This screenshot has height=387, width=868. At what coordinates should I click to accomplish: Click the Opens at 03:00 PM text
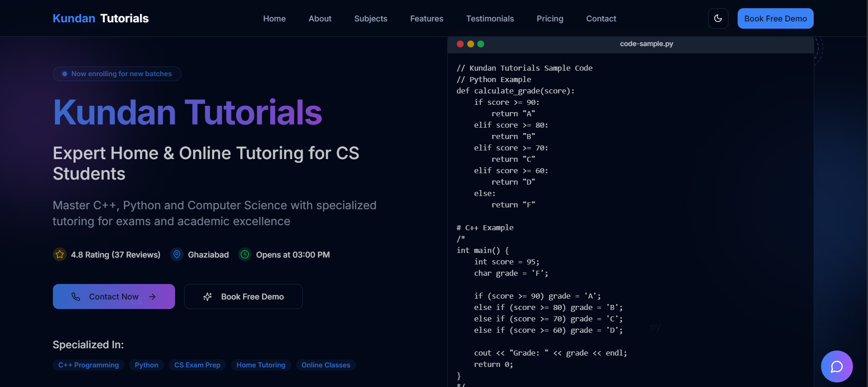[293, 255]
